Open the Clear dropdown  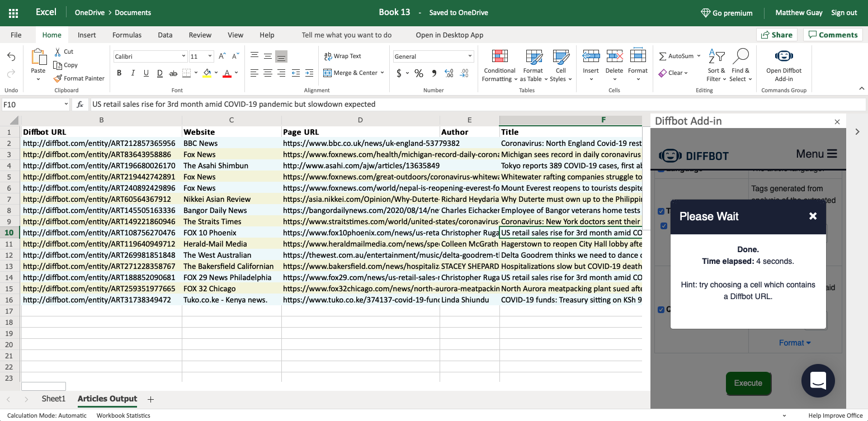click(x=673, y=73)
